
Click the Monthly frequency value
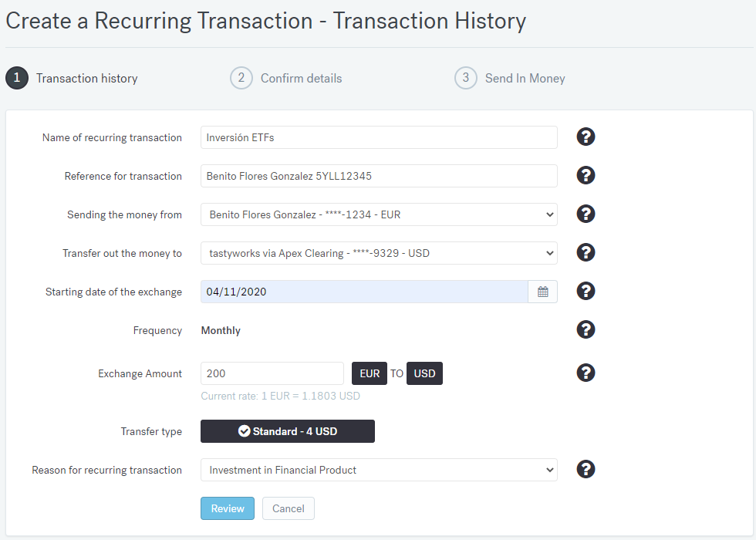point(221,330)
